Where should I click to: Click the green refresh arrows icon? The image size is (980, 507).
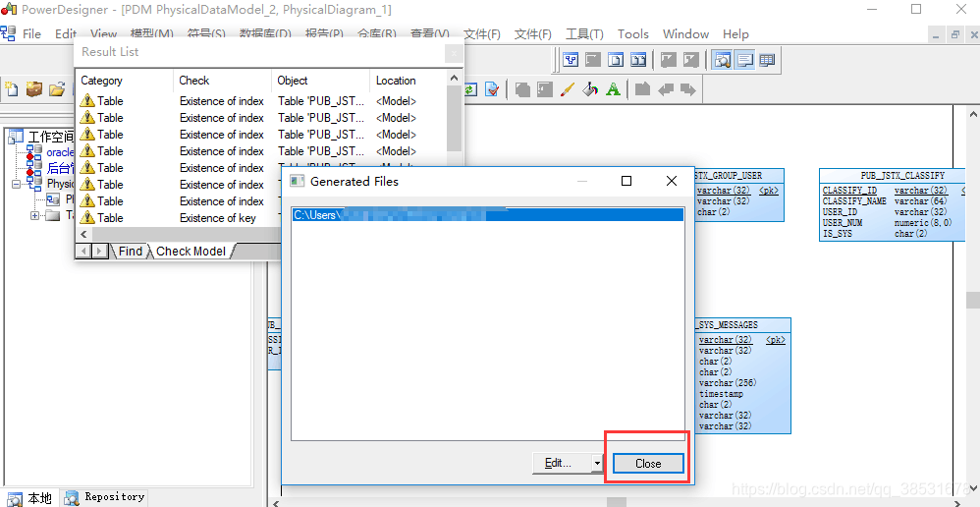(470, 89)
